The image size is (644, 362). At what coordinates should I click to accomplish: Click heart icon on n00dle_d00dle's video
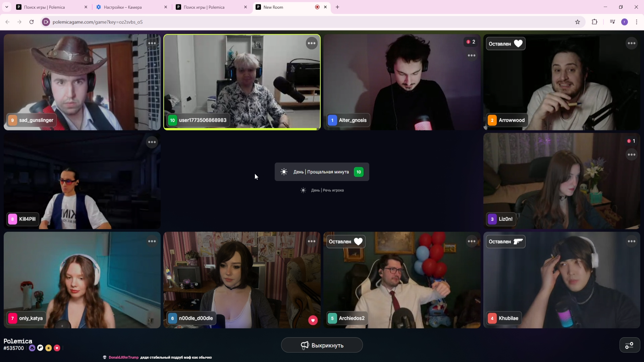coord(313,320)
